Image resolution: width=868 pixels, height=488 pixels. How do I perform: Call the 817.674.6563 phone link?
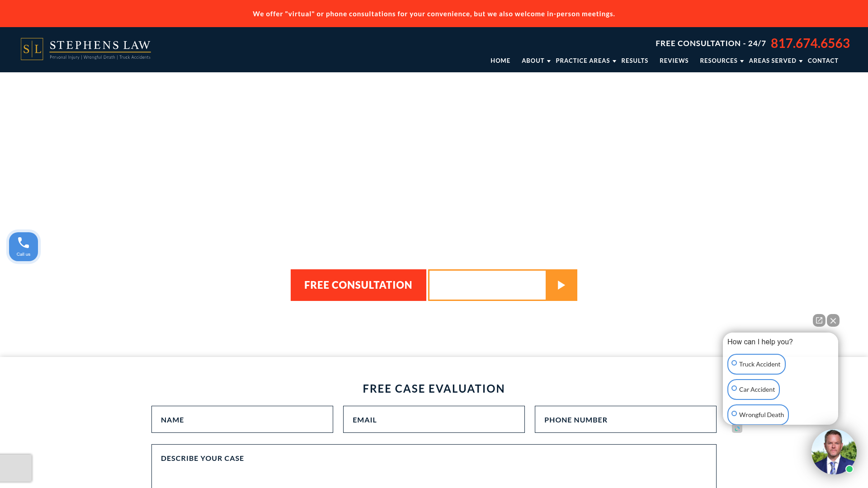pos(810,43)
